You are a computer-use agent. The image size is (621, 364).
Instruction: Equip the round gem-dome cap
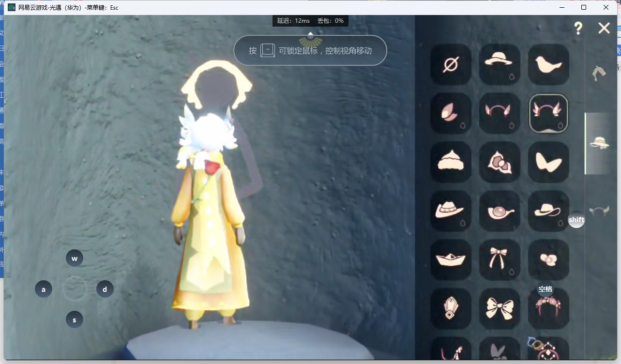pos(500,211)
